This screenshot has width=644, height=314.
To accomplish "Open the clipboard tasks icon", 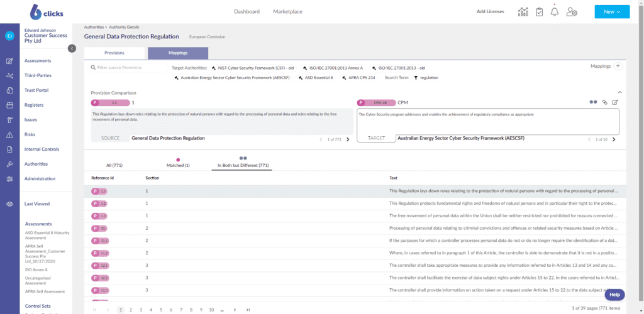I will click(x=539, y=12).
